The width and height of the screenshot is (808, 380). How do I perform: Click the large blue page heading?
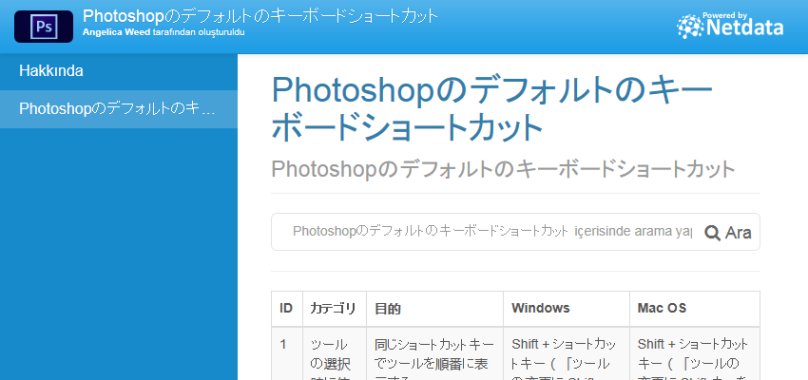pos(492,109)
